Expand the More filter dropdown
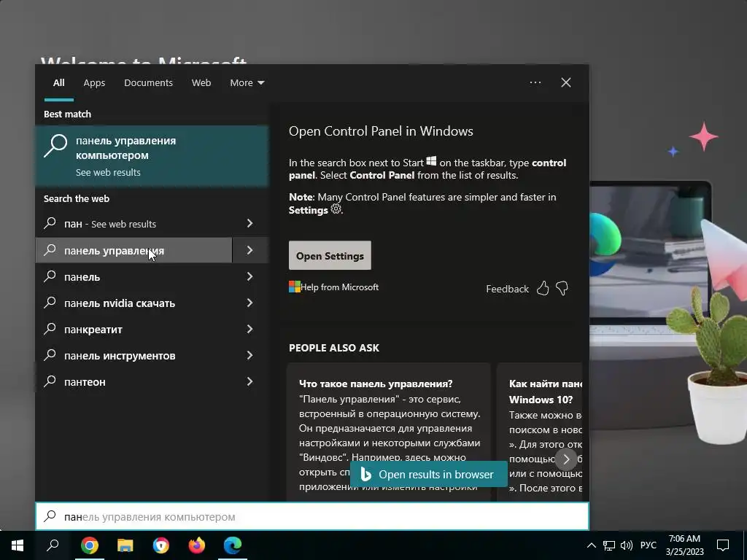Image resolution: width=747 pixels, height=560 pixels. tap(247, 83)
